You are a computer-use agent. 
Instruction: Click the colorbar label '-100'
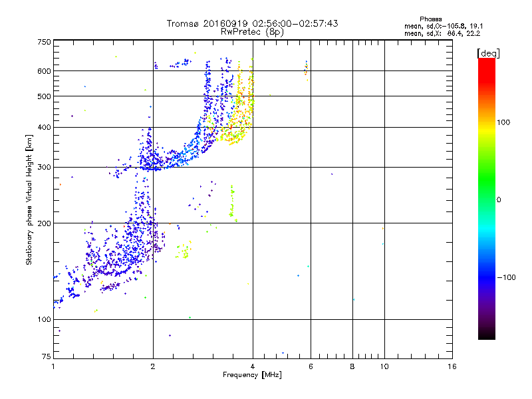[x=506, y=277]
